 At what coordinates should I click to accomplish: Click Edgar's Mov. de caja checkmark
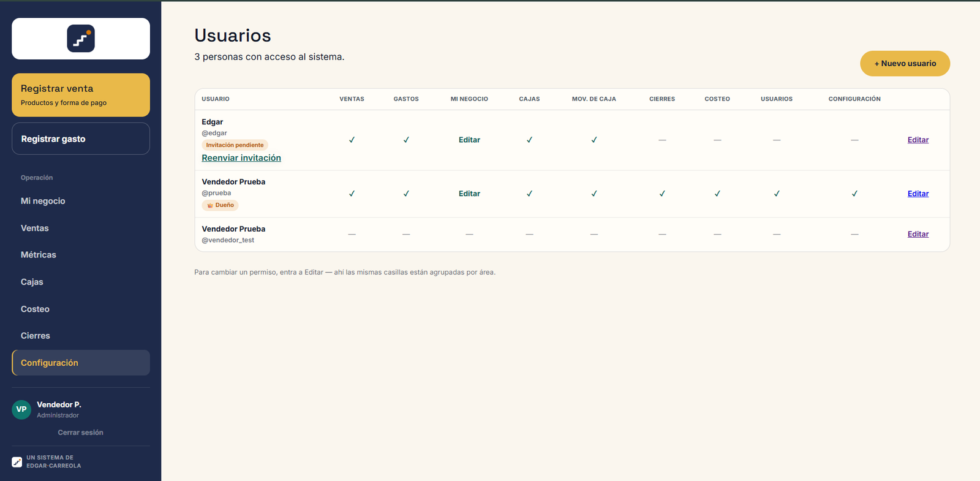594,140
